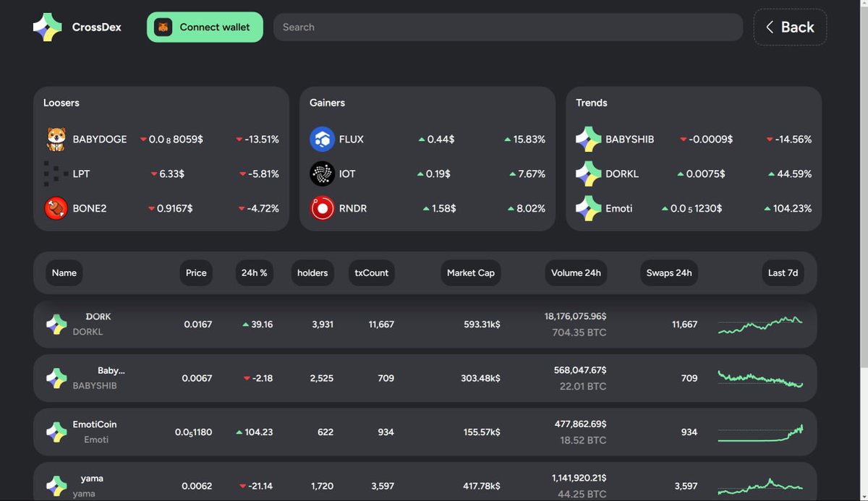Sort by txCount column header

pos(371,273)
